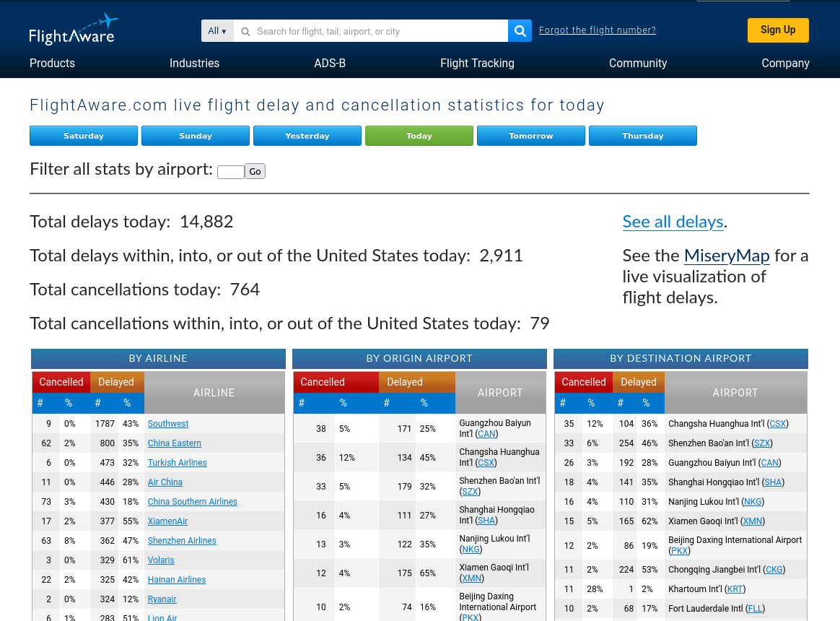The image size is (840, 621).
Task: Open the Company menu
Action: (x=785, y=64)
